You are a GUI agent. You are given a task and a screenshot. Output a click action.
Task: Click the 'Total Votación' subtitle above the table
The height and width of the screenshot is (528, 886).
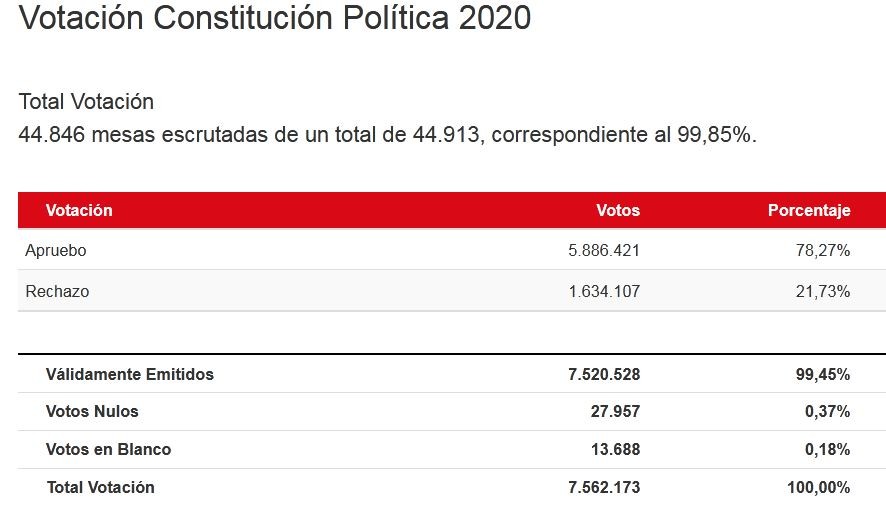[x=86, y=102]
